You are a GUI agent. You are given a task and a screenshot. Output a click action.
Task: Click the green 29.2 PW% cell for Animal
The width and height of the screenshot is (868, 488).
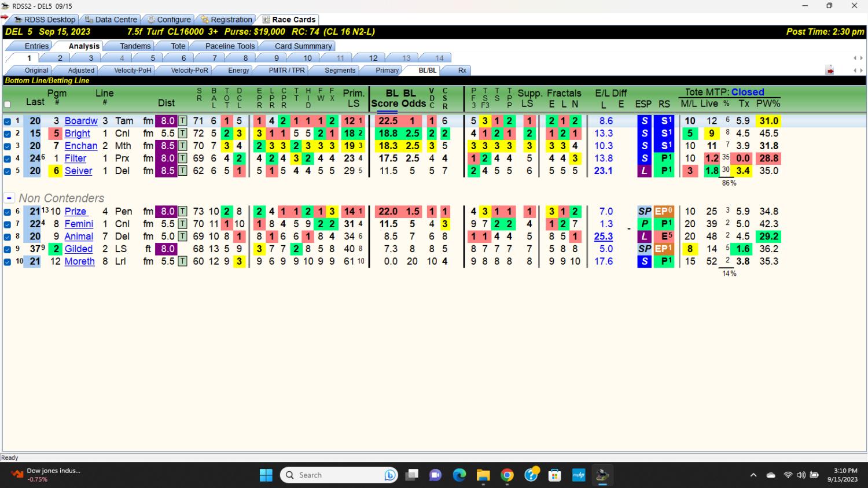768,236
